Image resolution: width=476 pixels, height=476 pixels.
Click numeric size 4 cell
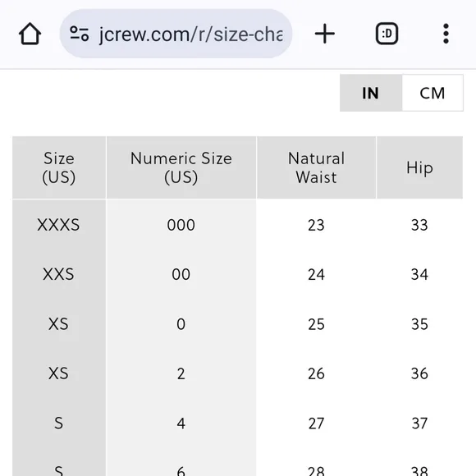[181, 423]
